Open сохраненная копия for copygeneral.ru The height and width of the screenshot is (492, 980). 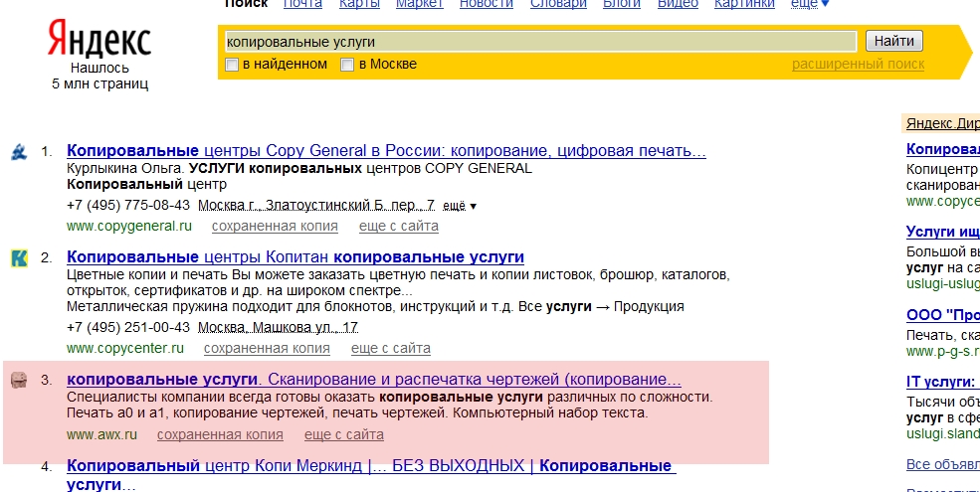(x=275, y=226)
